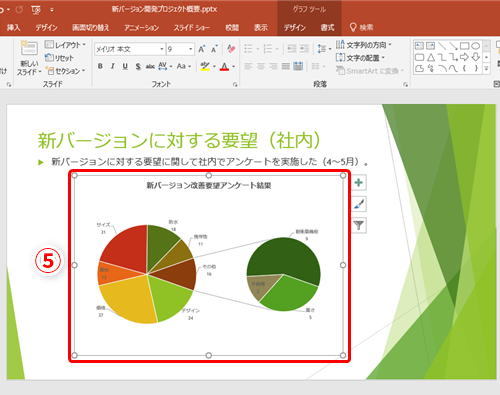Increase font size with large A icon
The image size is (500, 395).
(202, 49)
